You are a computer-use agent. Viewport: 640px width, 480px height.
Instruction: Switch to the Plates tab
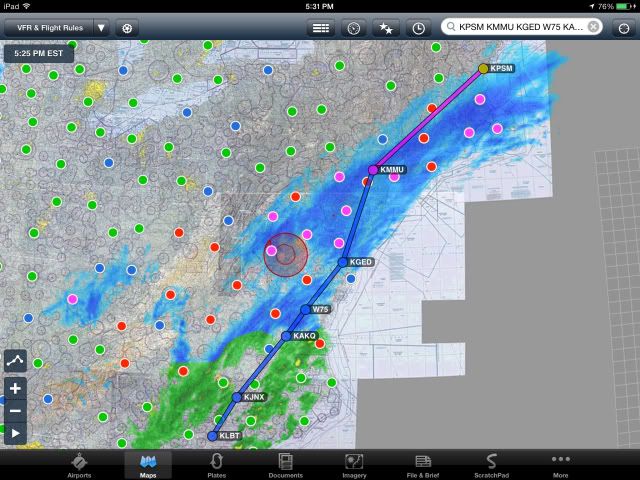(x=216, y=465)
